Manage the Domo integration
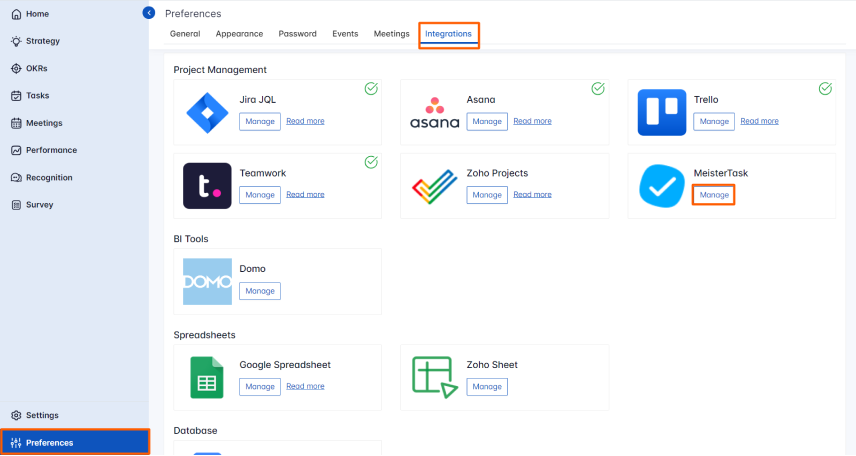 coord(260,291)
